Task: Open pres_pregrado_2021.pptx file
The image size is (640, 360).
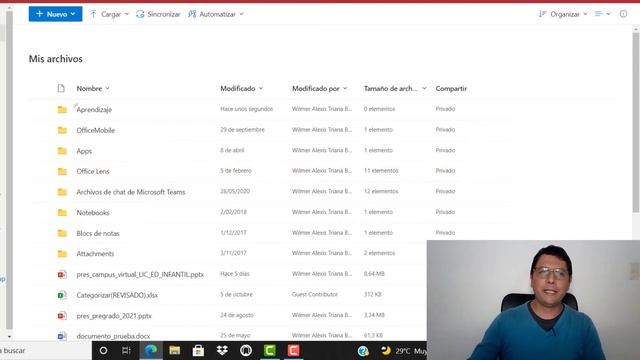Action: (114, 316)
